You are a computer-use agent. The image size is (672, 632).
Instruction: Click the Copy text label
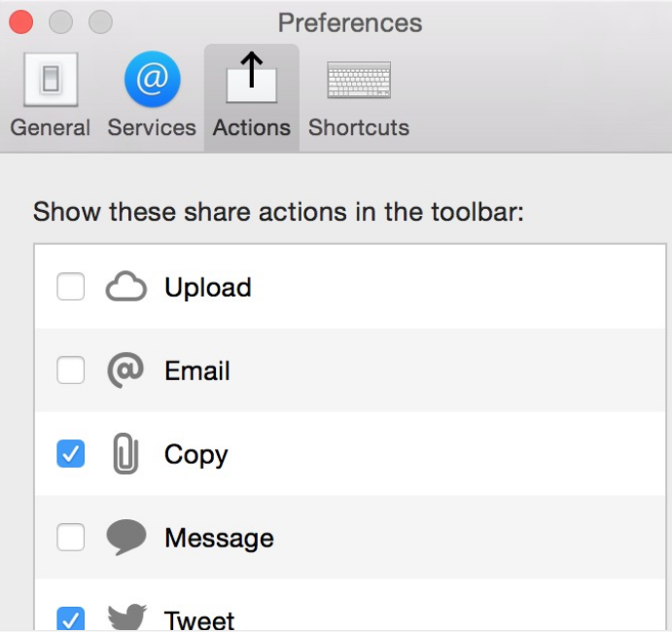coord(195,455)
